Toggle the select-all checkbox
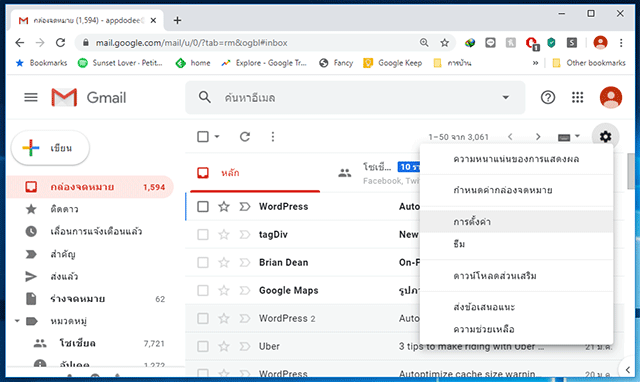 (x=203, y=137)
